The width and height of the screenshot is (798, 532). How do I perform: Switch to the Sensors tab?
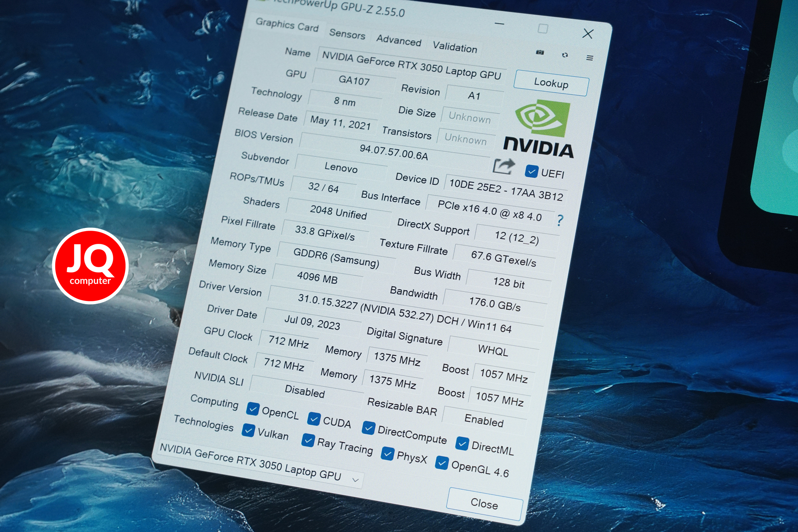(347, 34)
